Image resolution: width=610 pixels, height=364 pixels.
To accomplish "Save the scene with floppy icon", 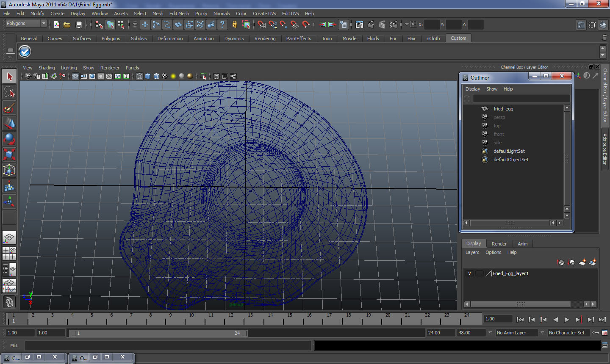I will (78, 25).
